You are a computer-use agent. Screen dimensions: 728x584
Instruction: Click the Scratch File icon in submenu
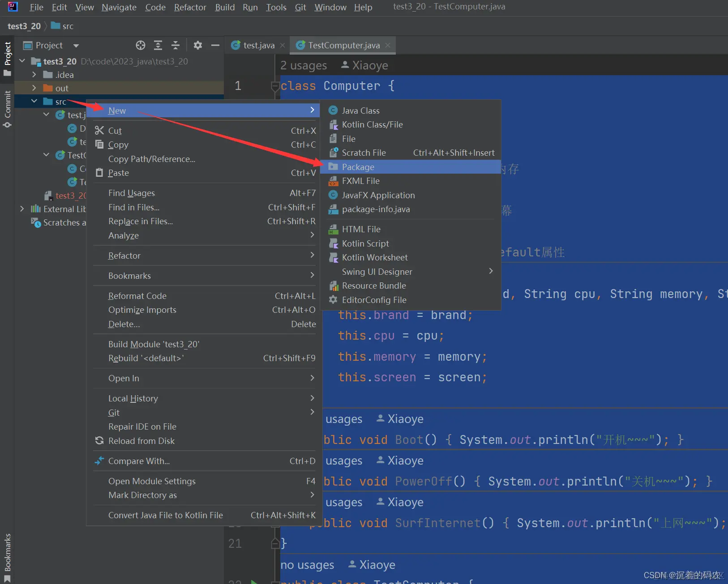[x=333, y=153]
